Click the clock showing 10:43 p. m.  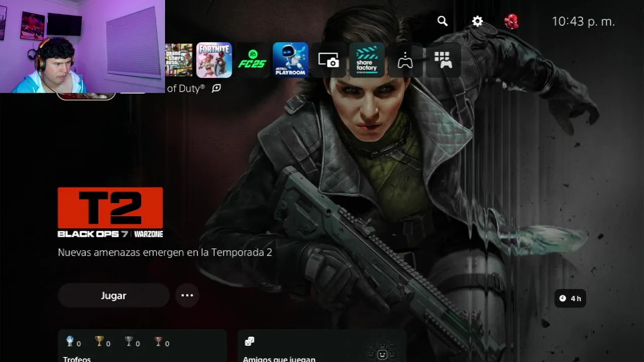pos(583,22)
